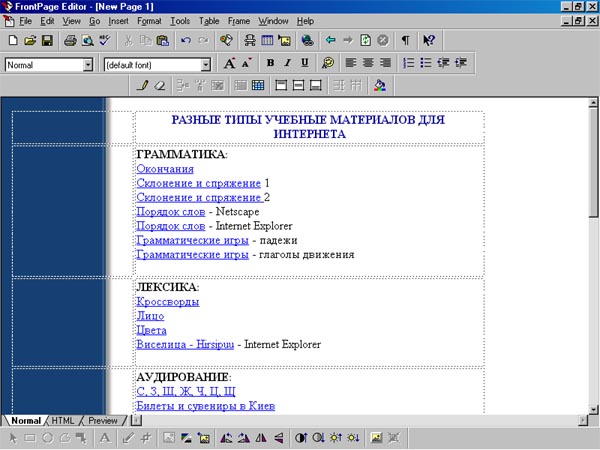
Task: Click the Print icon
Action: [x=70, y=41]
